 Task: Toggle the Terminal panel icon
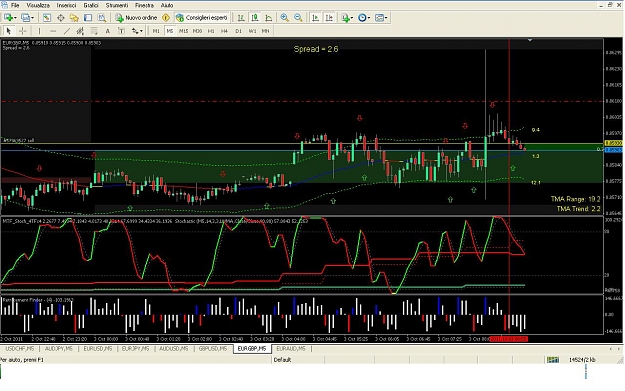coord(88,18)
